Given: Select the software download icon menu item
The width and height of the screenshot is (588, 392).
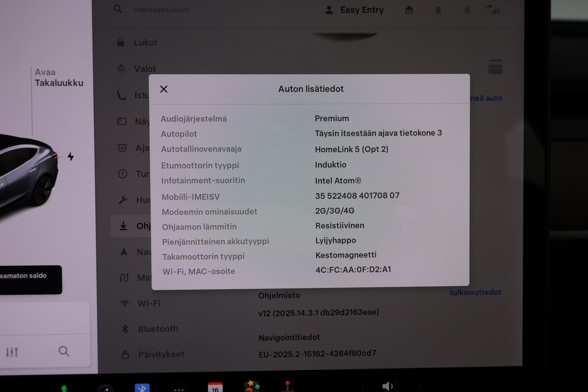Looking at the screenshot, I should (x=123, y=226).
